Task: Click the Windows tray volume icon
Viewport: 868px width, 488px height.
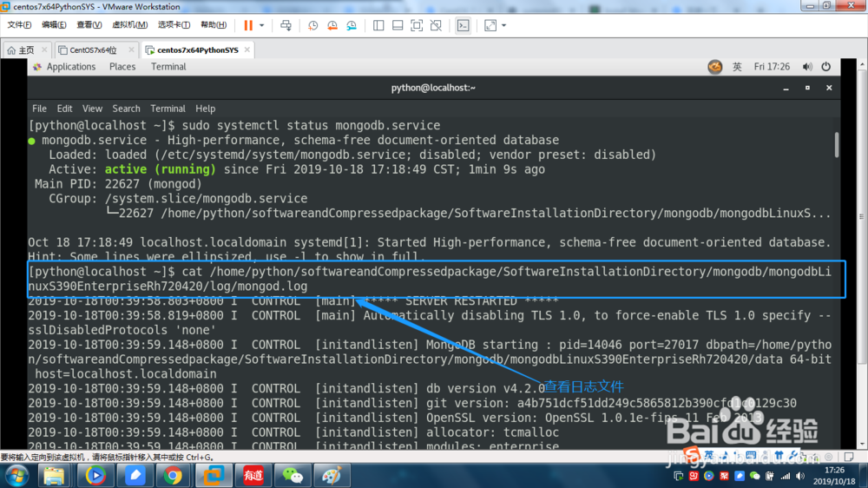Action: pyautogui.click(x=800, y=477)
